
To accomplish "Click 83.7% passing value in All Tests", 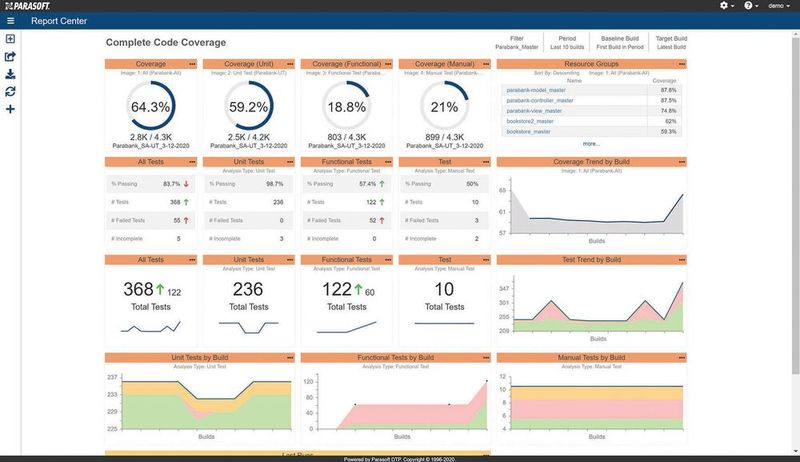I will (x=171, y=184).
